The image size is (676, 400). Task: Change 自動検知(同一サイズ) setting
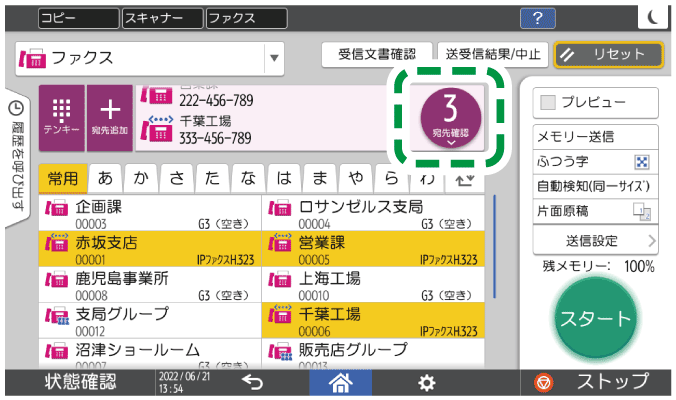click(x=595, y=186)
